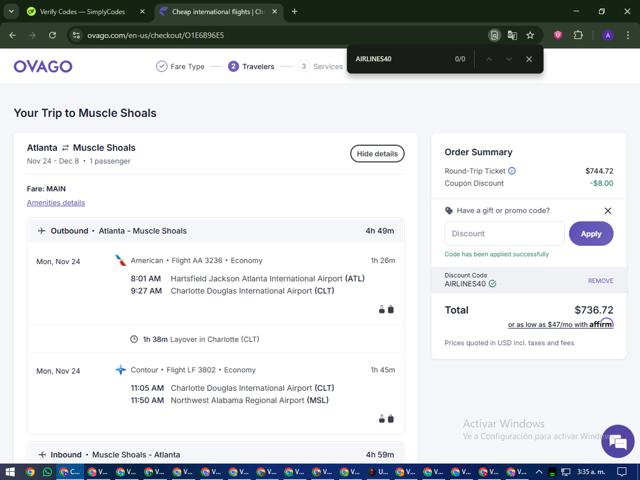Close the find bar searching AIRLINES40
The width and height of the screenshot is (640, 480).
pos(529,59)
